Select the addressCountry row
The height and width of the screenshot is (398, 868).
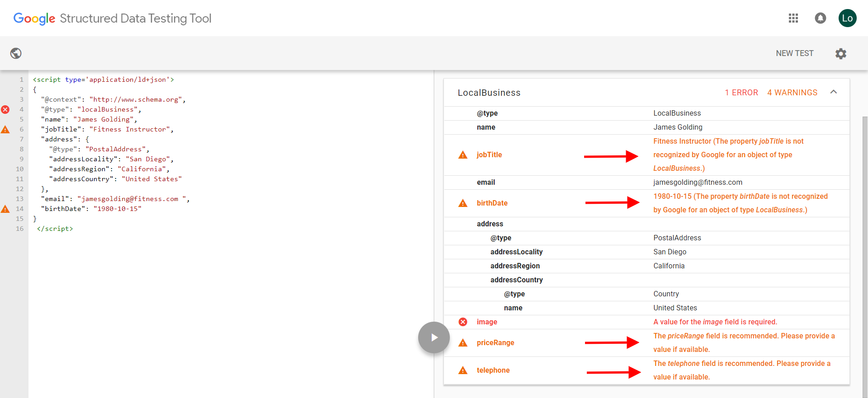point(646,280)
